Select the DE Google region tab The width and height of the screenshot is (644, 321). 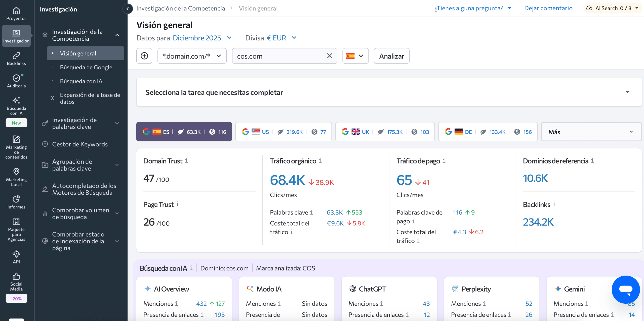(x=488, y=132)
